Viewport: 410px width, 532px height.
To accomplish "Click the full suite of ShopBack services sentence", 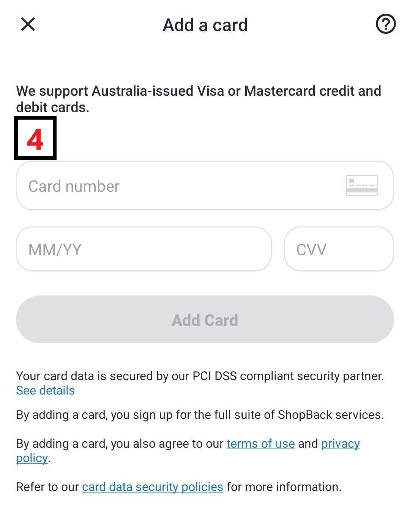I will (x=200, y=415).
